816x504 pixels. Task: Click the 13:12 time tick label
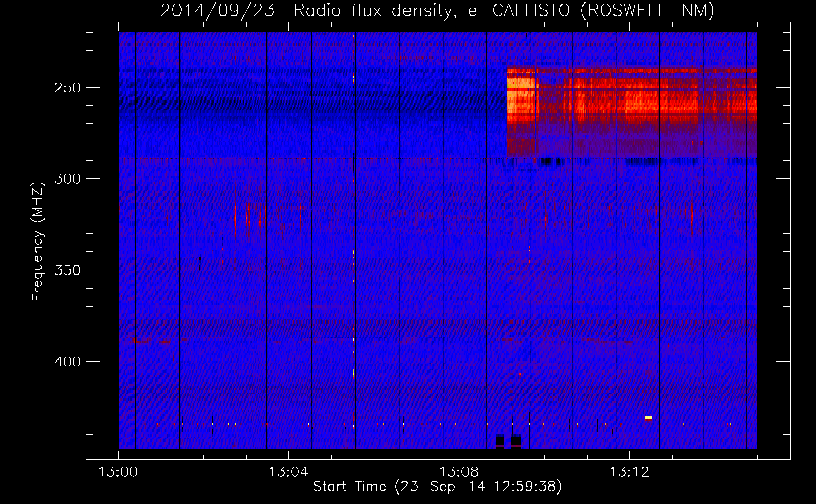point(629,472)
